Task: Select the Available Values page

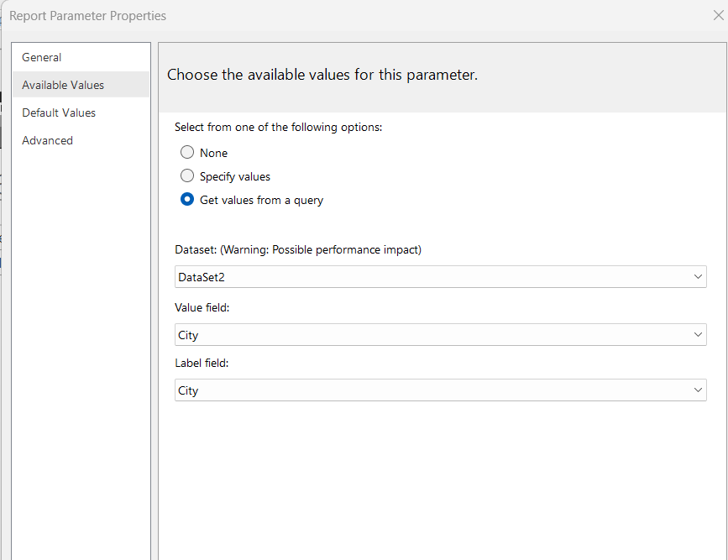Action: pyautogui.click(x=81, y=85)
